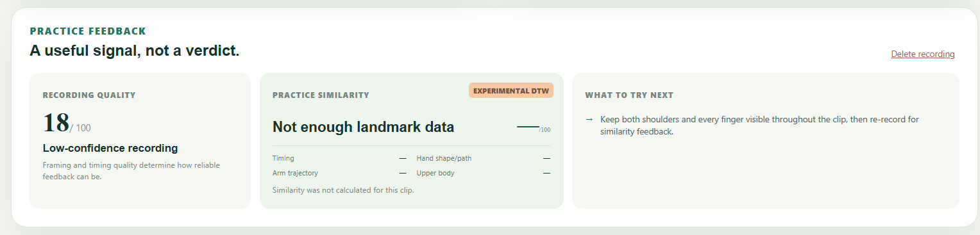This screenshot has width=980, height=235.
Task: Select the recording quality score 18
Action: pos(55,123)
